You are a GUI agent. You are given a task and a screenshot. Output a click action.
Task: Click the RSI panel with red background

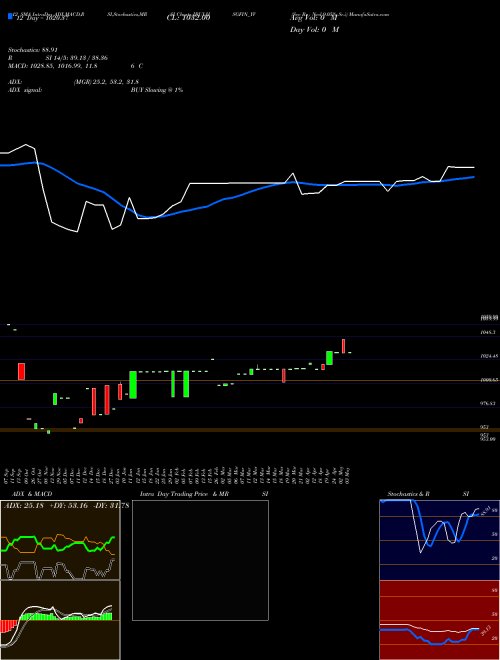point(439,620)
